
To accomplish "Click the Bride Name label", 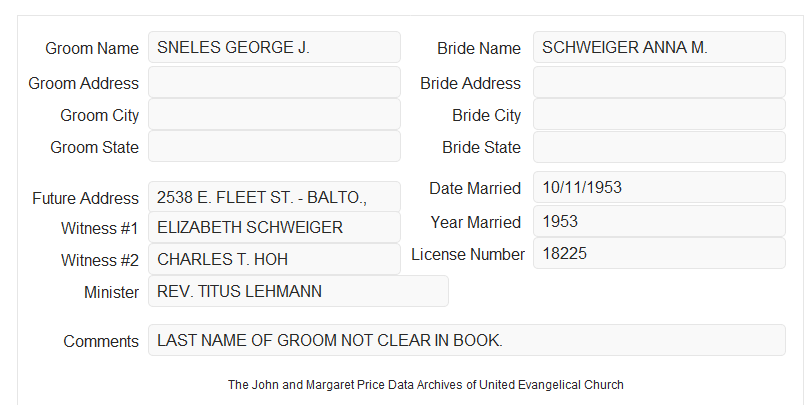I will 479,48.
